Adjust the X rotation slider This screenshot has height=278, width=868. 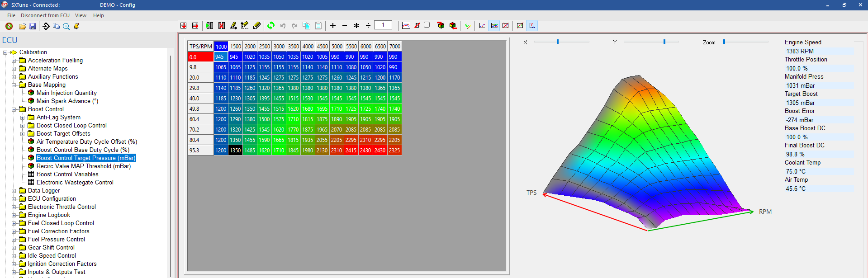click(558, 42)
